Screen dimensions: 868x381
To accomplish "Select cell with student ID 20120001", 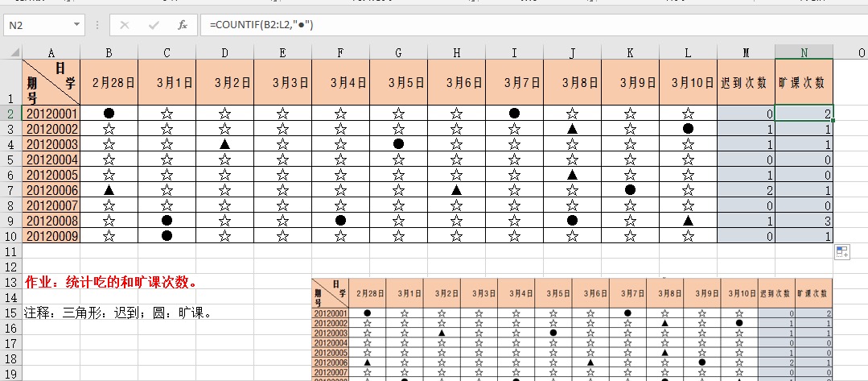I will (51, 114).
